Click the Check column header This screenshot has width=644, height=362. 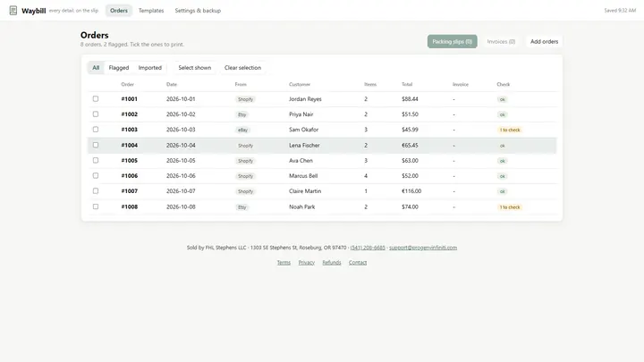(503, 84)
